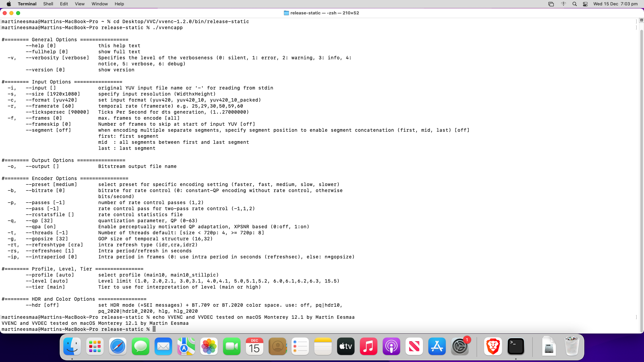This screenshot has width=644, height=362.
Task: Click the 'Input Options' section header
Action: pos(62,82)
